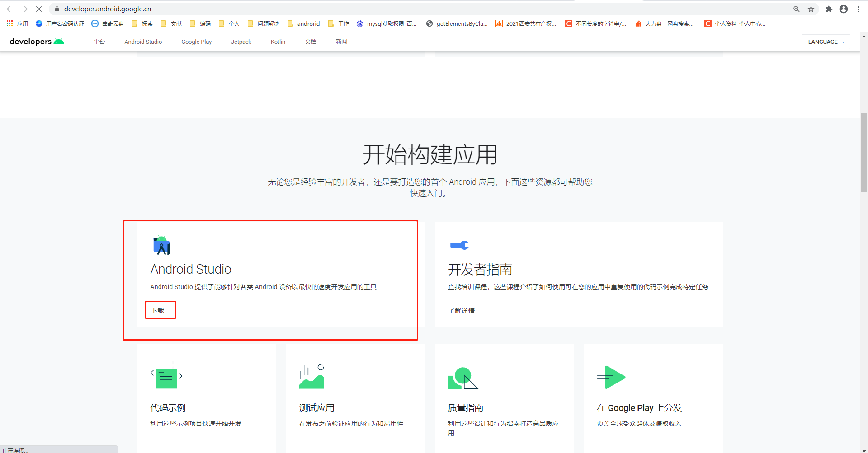
Task: Open the Jetpack navigation tab
Action: (241, 42)
